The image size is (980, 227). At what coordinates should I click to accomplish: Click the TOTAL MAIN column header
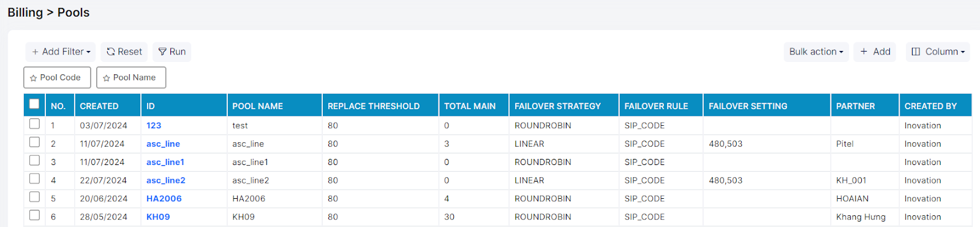470,106
